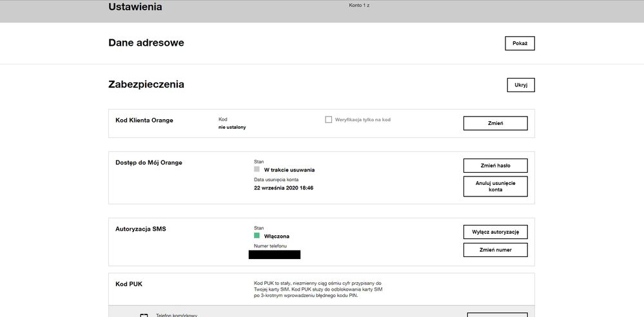Click the green 'Włączona' status indicator
The image size is (644, 317).
pos(257,236)
